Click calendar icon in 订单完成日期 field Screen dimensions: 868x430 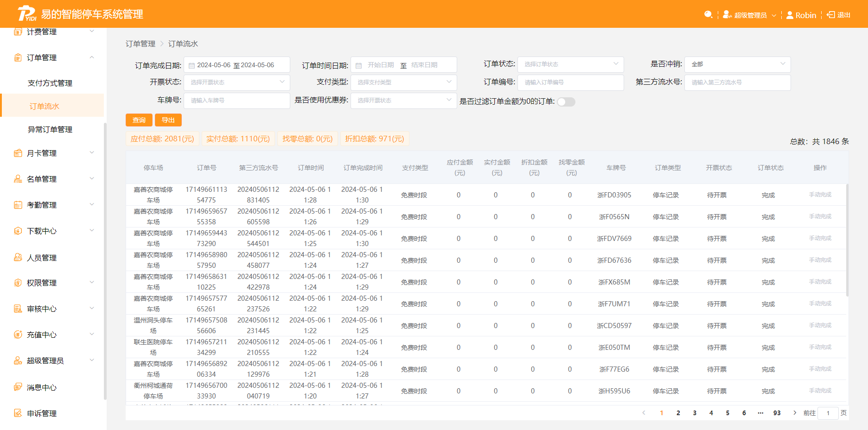[x=191, y=66]
